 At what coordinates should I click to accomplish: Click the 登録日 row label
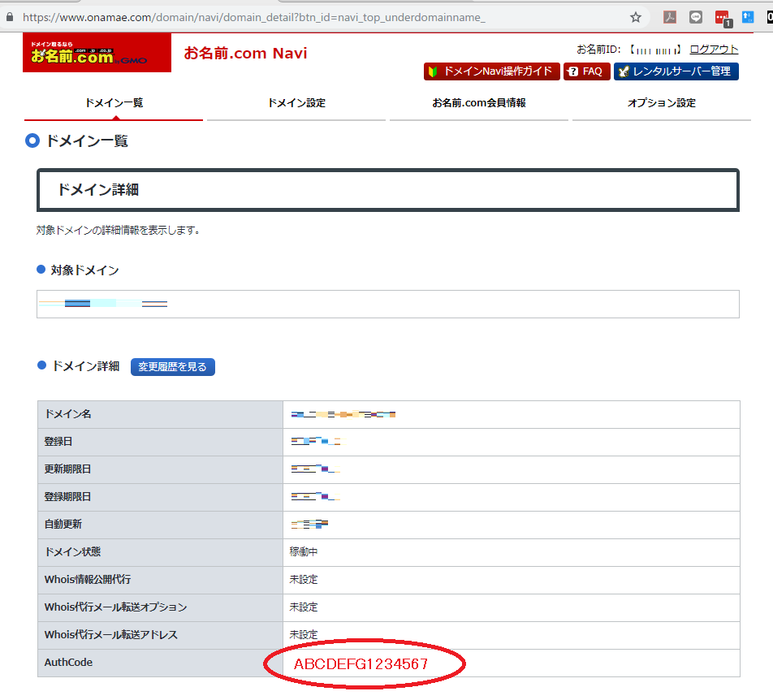(58, 442)
